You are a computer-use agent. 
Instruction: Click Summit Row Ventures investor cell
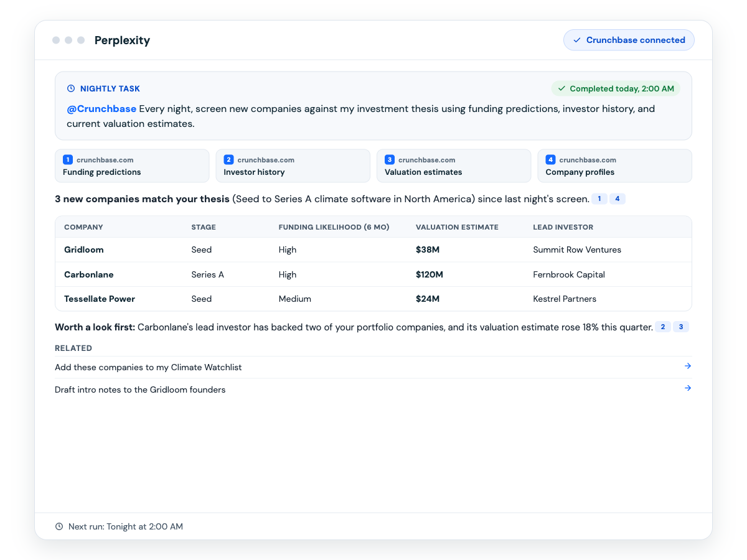577,250
